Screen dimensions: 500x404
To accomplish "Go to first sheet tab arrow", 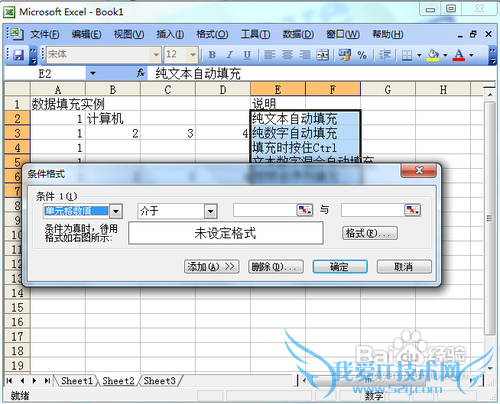I will coord(9,381).
